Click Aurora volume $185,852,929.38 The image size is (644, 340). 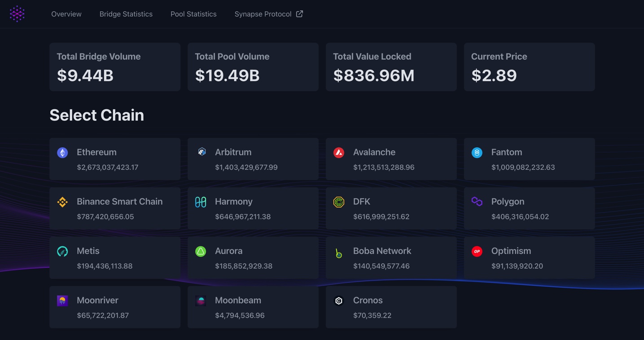(x=244, y=266)
